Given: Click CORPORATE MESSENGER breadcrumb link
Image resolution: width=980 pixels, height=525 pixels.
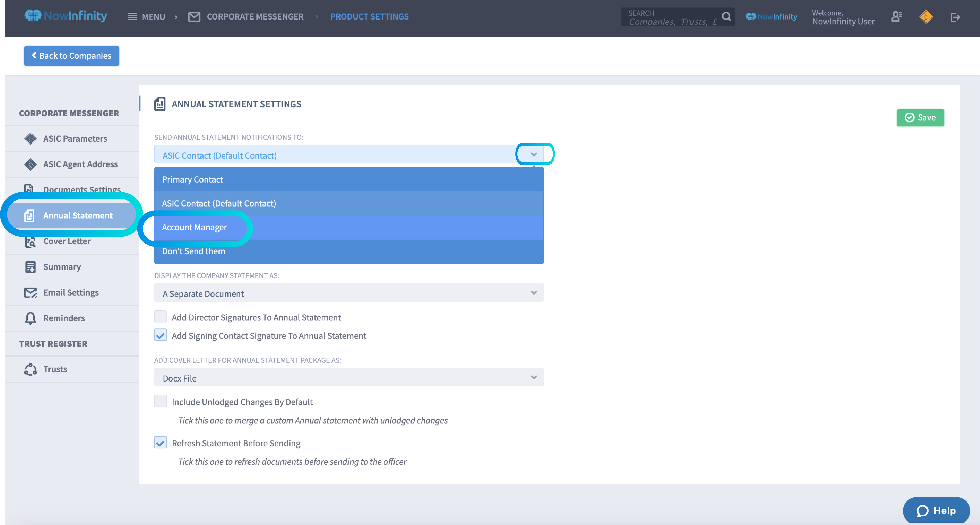Looking at the screenshot, I should [255, 17].
